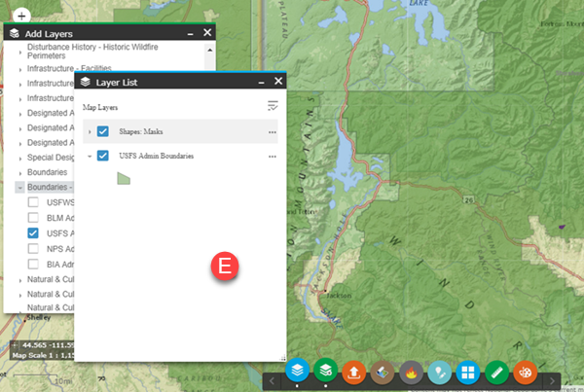Expand the Special Desig group arrow

[x=20, y=159]
